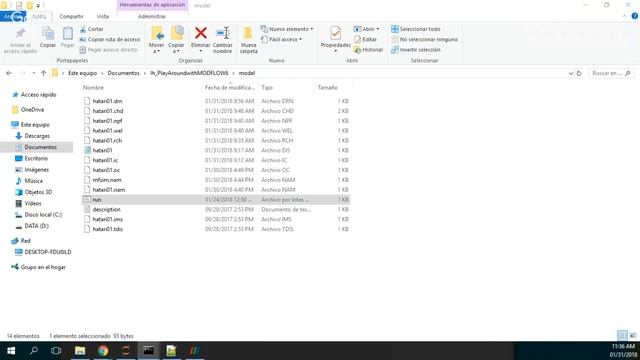Viewport: 640px width, 360px height.
Task: Open the Mover a folder command
Action: [x=156, y=40]
